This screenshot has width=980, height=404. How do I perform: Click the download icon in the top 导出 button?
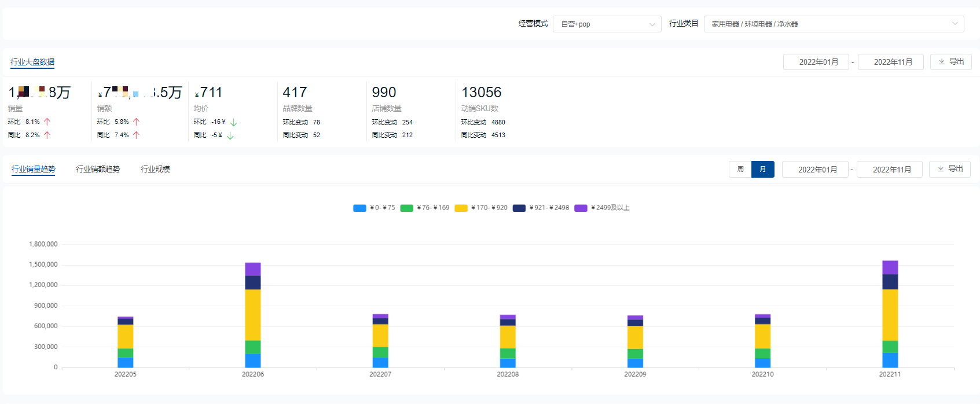coord(942,62)
